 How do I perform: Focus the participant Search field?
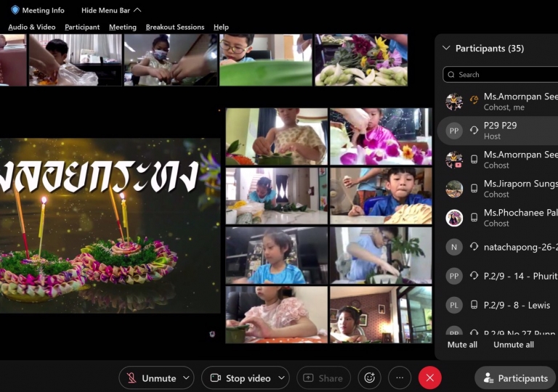[501, 75]
